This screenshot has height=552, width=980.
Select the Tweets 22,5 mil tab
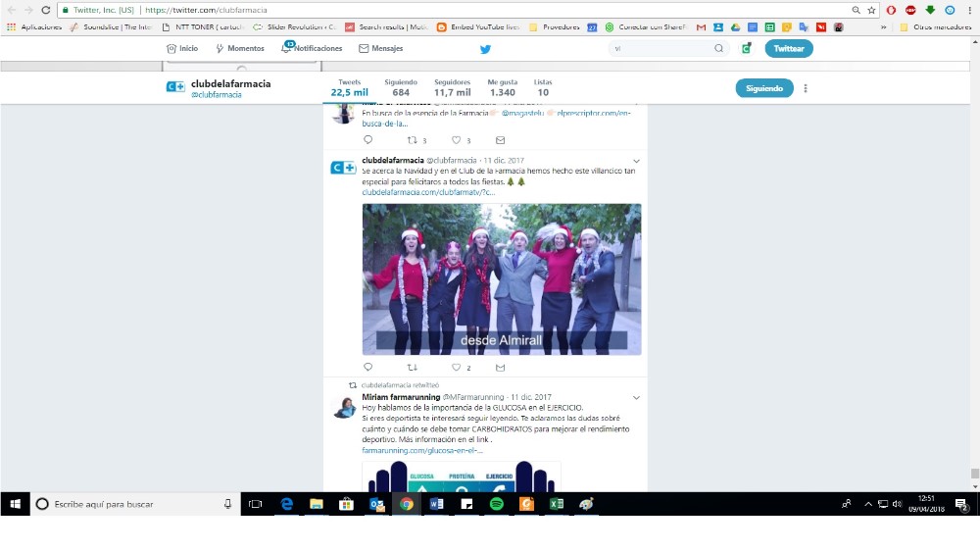350,88
